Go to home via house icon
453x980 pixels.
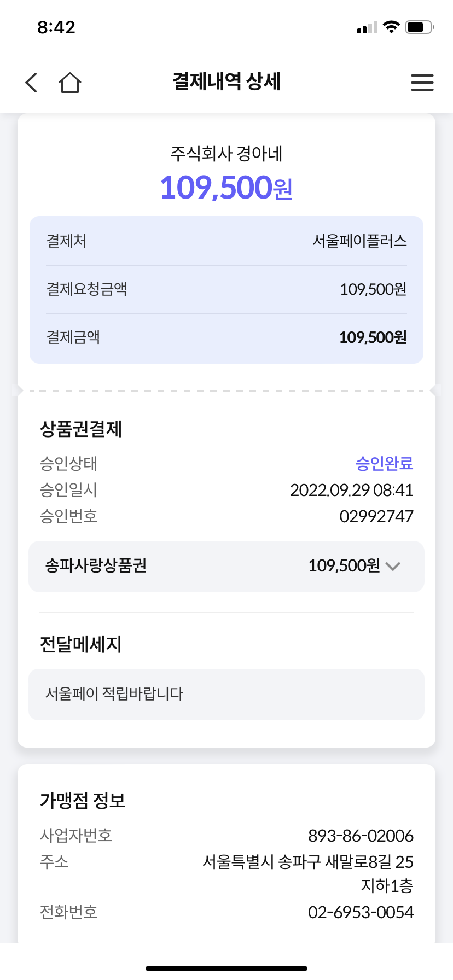[x=70, y=83]
